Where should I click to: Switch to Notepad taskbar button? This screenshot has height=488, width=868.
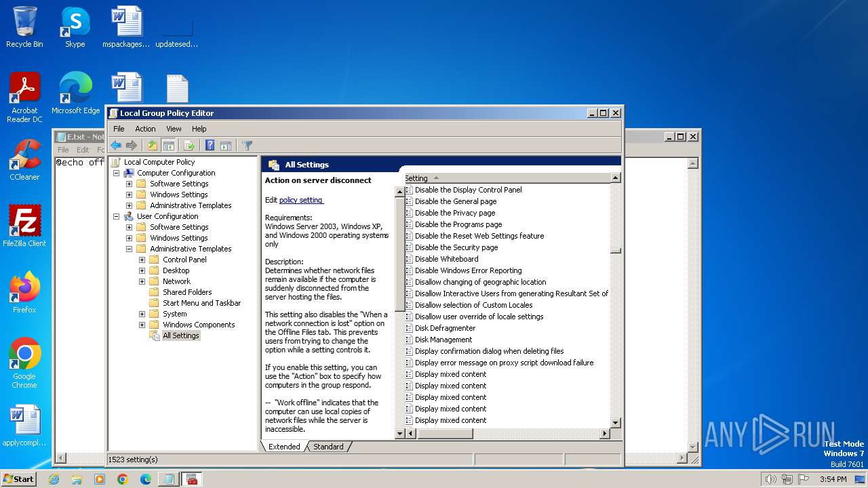pyautogui.click(x=167, y=479)
